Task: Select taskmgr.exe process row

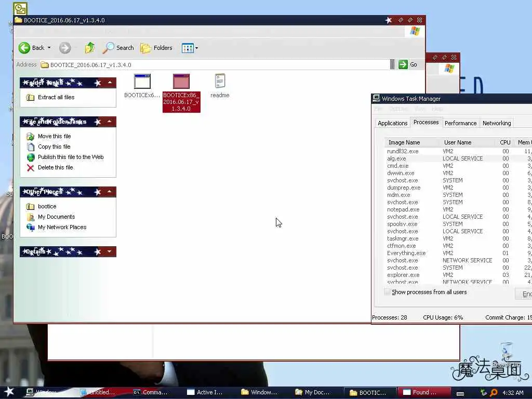Action: [x=458, y=238]
